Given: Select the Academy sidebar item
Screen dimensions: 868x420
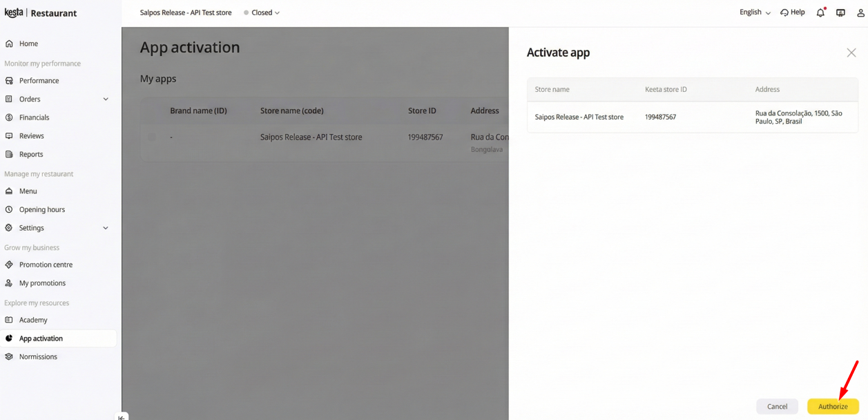Looking at the screenshot, I should coord(33,320).
